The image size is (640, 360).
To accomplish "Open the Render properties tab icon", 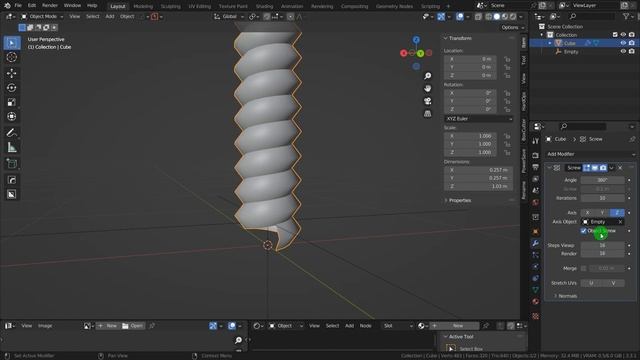I will (536, 156).
